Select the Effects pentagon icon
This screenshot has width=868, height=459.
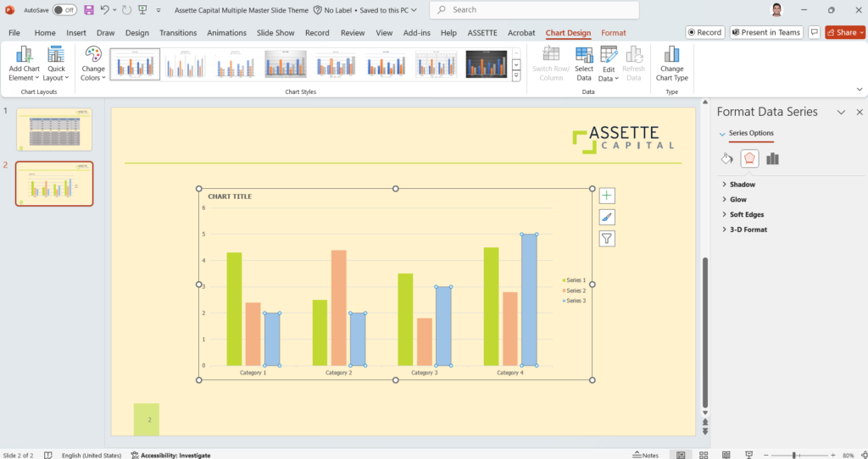pos(749,158)
